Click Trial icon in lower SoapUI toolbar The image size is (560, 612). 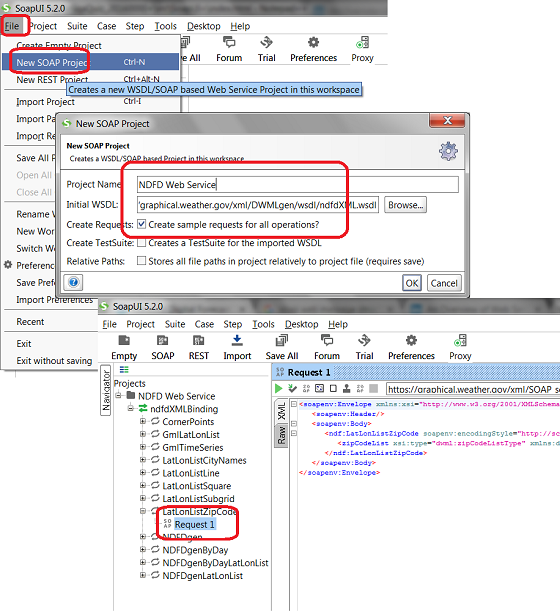click(x=364, y=340)
